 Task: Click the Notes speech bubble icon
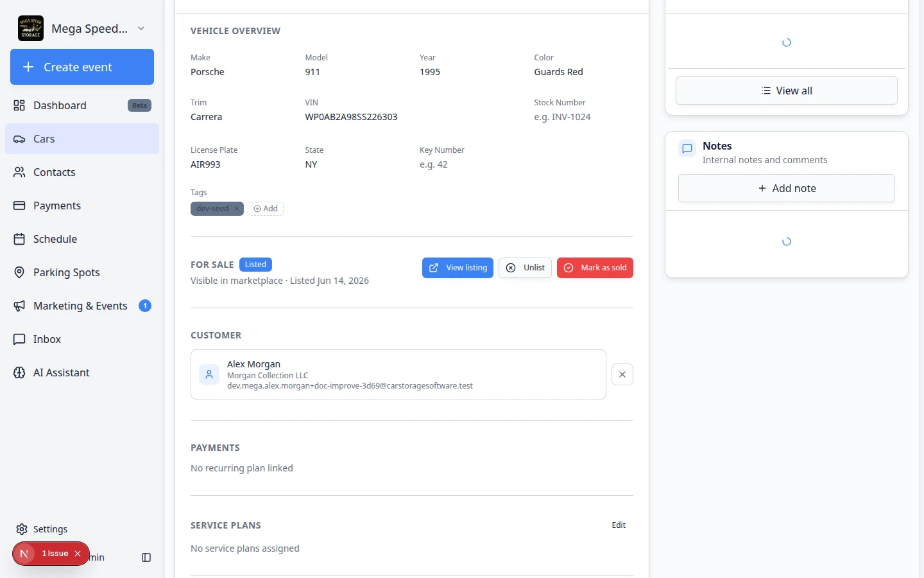tap(687, 148)
